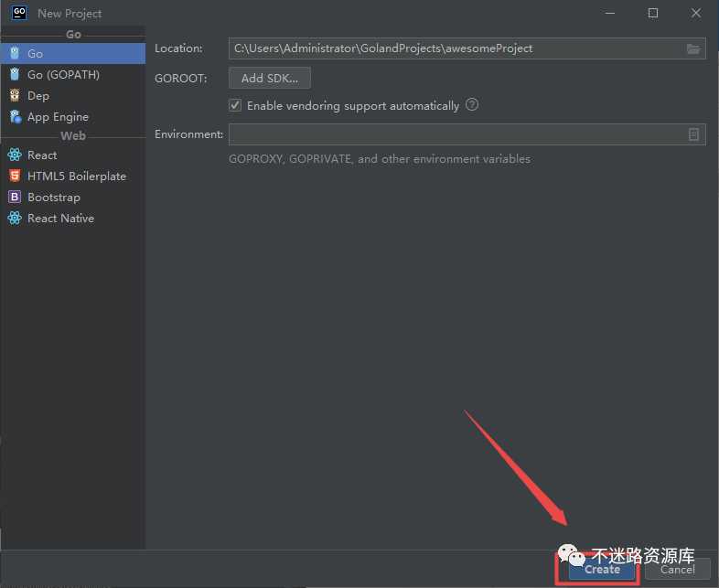Viewport: 719px width, 588px height.
Task: Click the Go (GOPATH) gopher icon
Action: (15, 74)
